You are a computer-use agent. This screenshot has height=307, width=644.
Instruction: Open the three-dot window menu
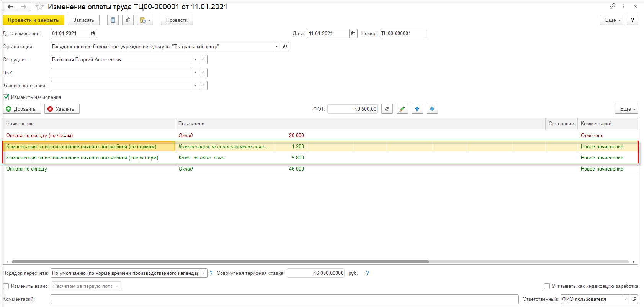pyautogui.click(x=624, y=6)
